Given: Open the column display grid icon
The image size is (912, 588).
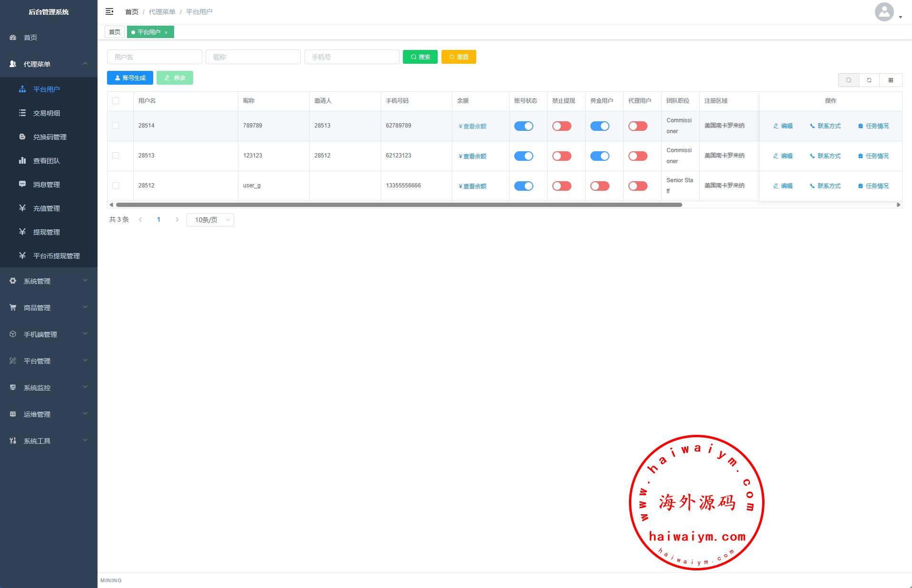Looking at the screenshot, I should pyautogui.click(x=891, y=80).
